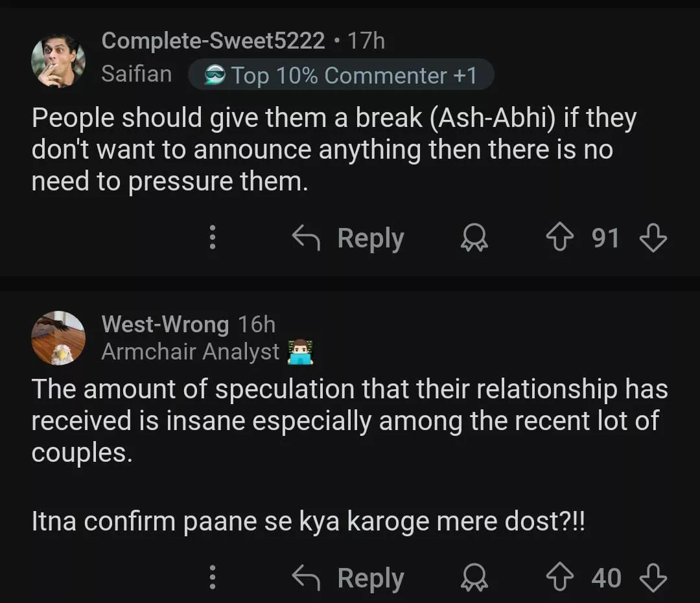
Task: Tap West-Wrong's eagle avatar
Action: (58, 337)
